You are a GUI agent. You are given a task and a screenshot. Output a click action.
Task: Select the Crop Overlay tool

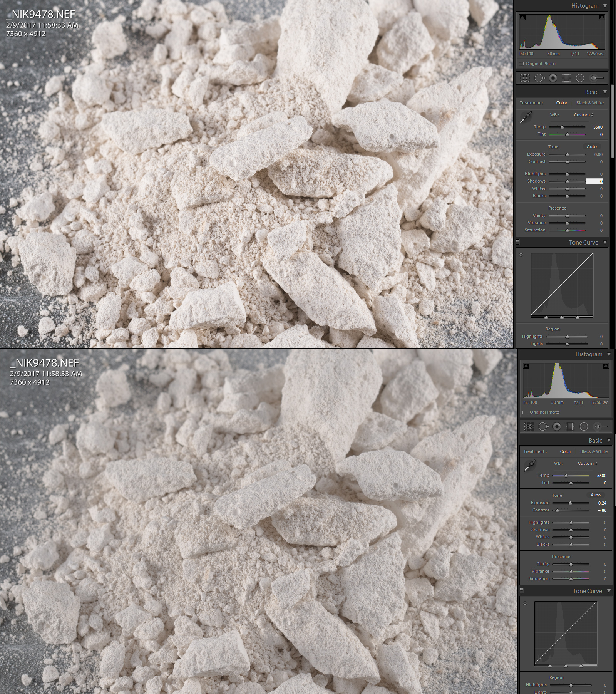click(x=525, y=78)
